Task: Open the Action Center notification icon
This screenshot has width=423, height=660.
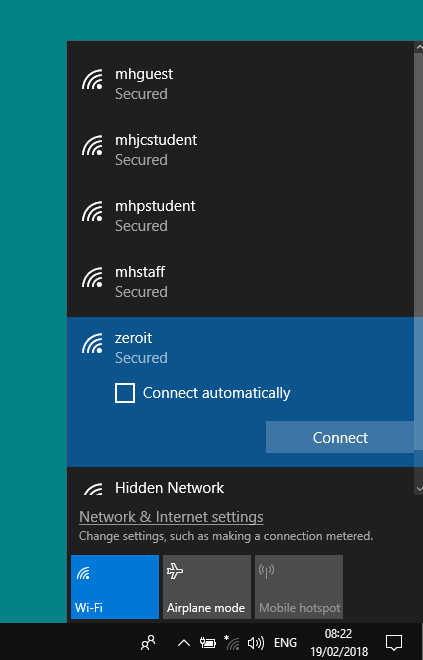Action: (394, 642)
